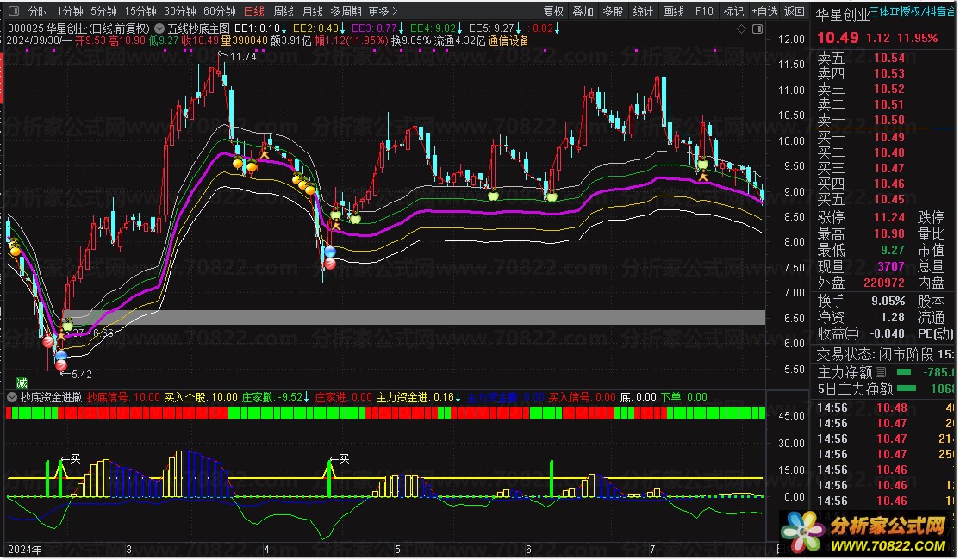Open the 三体IP授权/抖音 news link

913,11
